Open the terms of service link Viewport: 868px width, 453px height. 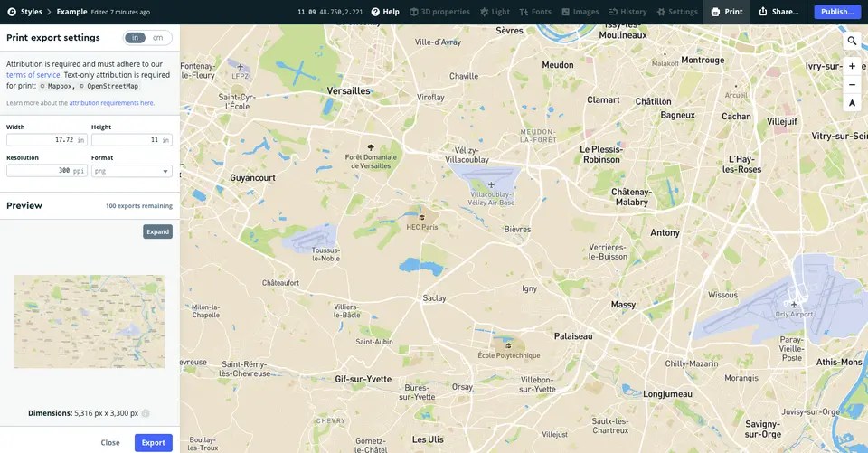[33, 75]
